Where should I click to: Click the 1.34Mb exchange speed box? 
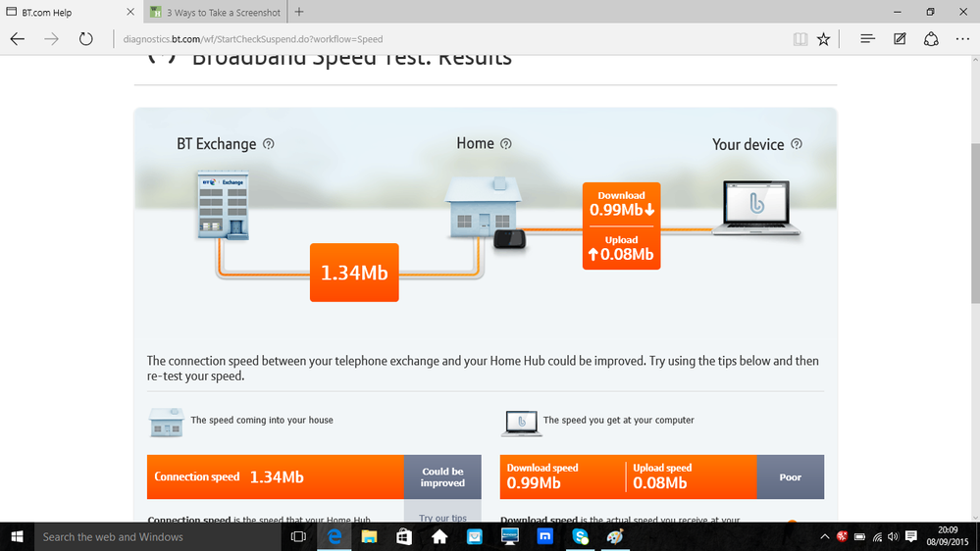[x=354, y=273]
